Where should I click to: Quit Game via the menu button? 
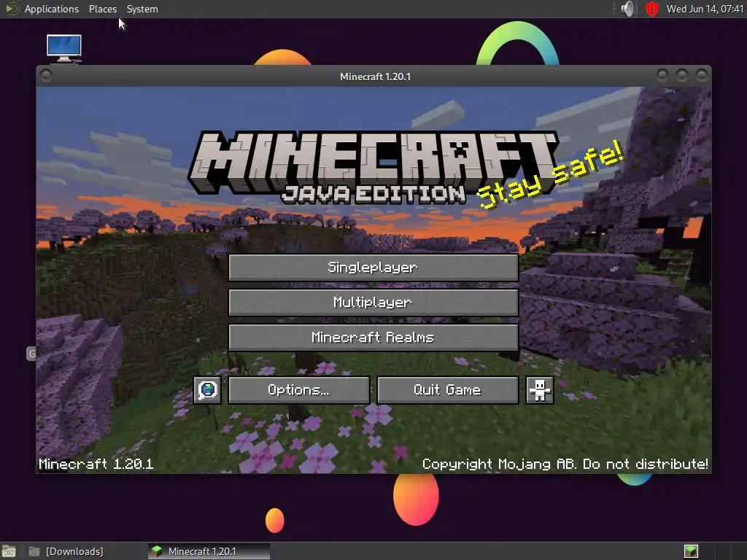(x=447, y=390)
